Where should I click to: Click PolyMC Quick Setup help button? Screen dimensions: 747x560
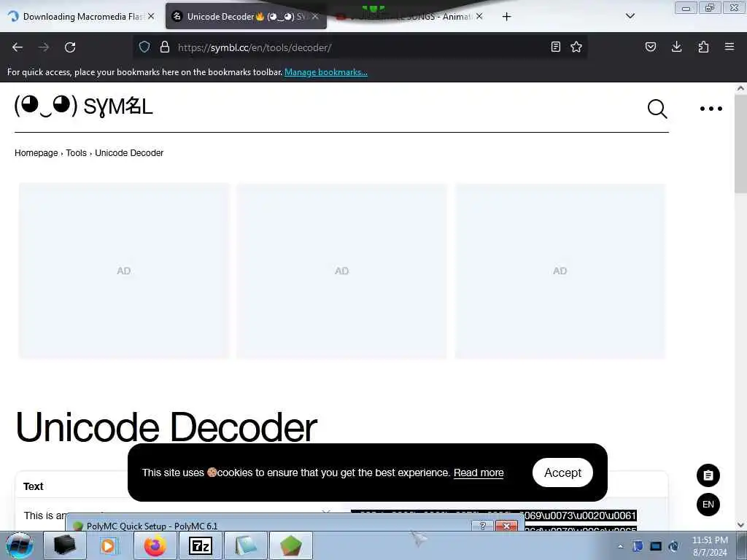coord(482,526)
